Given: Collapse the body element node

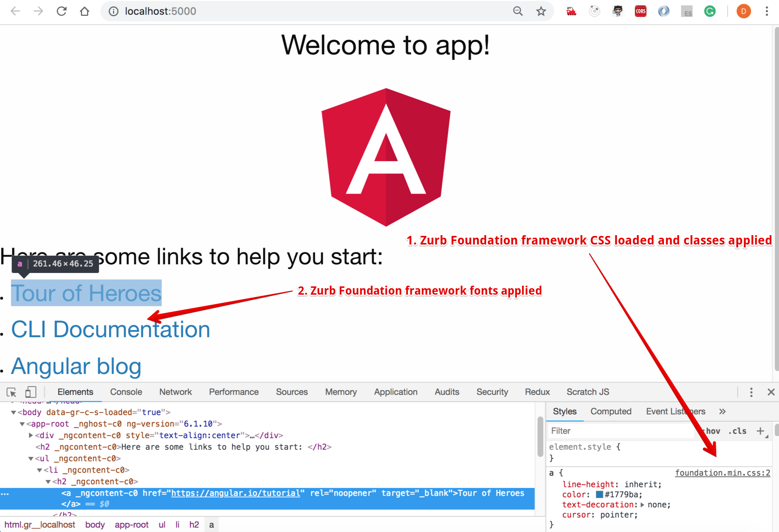Looking at the screenshot, I should tap(13, 412).
